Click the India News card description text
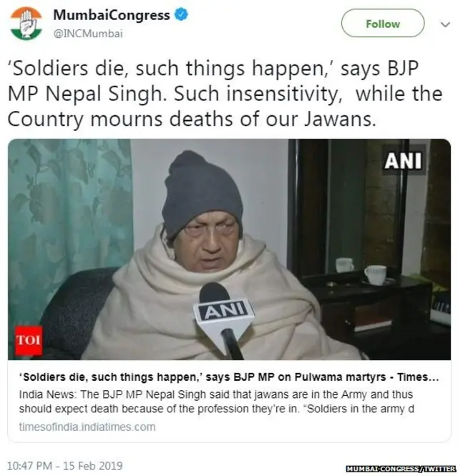 (x=216, y=402)
